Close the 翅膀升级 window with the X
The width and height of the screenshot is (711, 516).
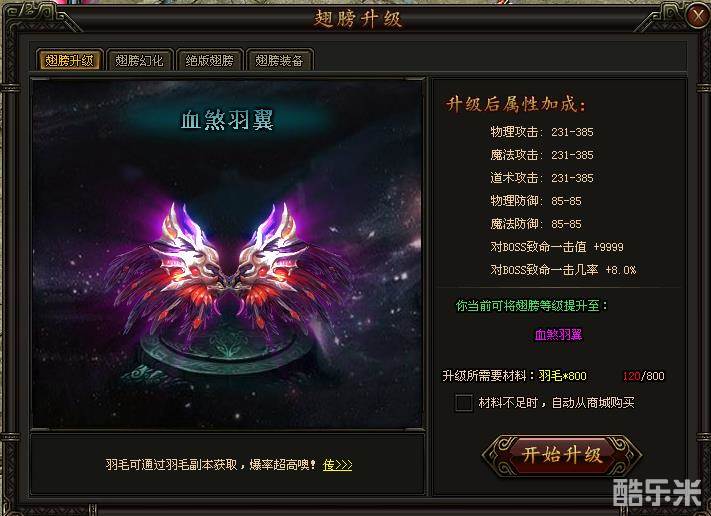click(x=696, y=16)
